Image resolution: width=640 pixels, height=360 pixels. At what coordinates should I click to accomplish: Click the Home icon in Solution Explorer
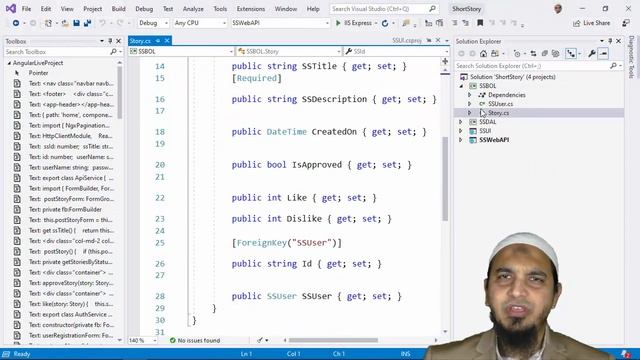483,53
